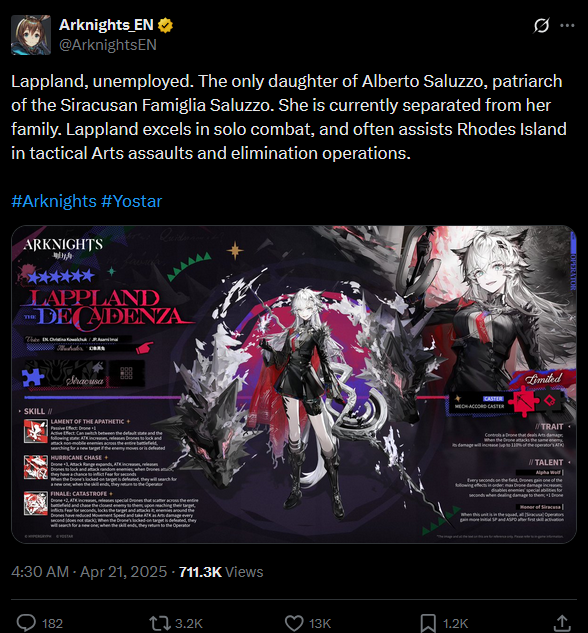Click the 3.2K reposts count
588x633 pixels.
tap(188, 623)
